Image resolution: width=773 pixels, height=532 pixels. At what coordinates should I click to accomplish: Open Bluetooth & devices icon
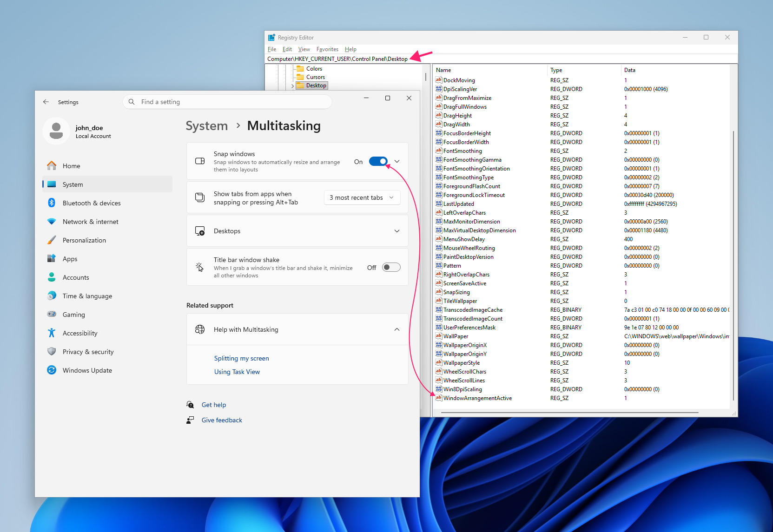(52, 203)
